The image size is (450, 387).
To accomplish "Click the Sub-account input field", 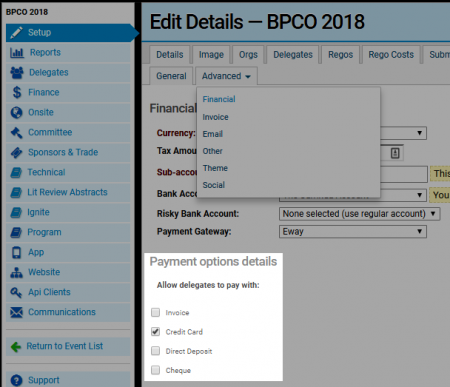I will pos(404,174).
